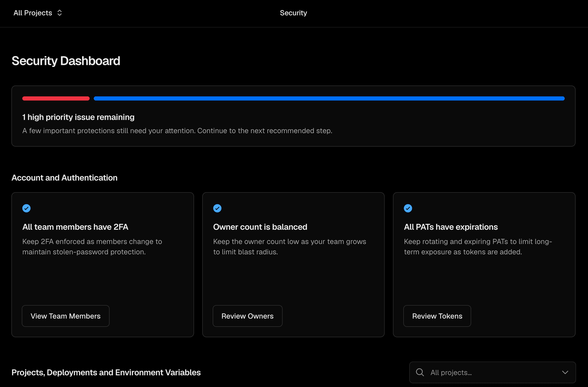Click the magnifier icon in All projects search
This screenshot has height=387, width=588.
coord(420,372)
